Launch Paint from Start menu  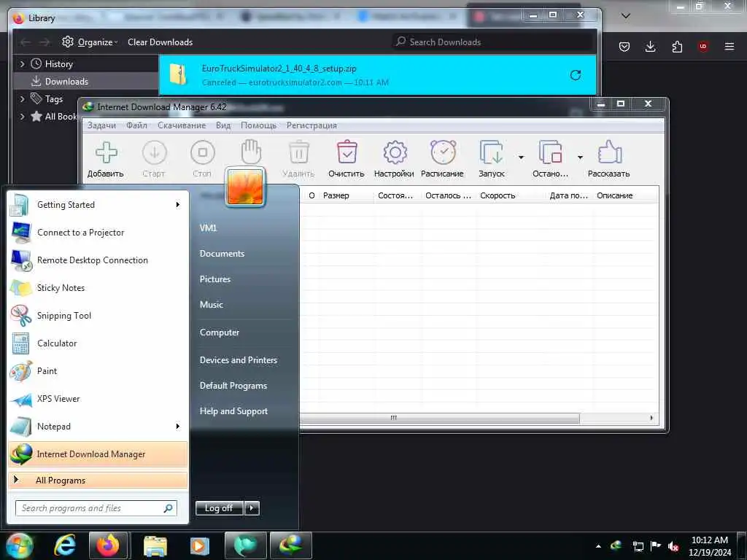tap(98, 371)
